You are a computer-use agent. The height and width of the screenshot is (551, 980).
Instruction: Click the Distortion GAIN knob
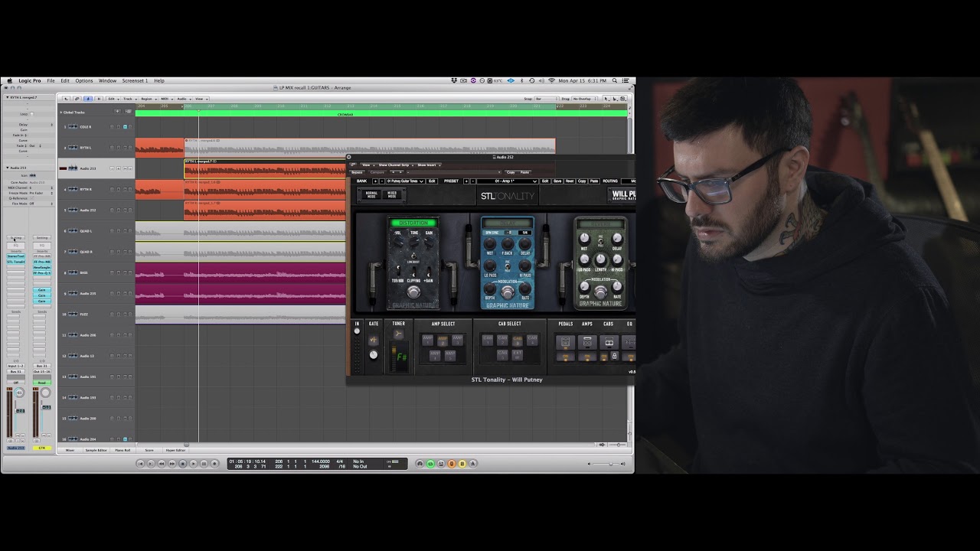click(x=429, y=242)
